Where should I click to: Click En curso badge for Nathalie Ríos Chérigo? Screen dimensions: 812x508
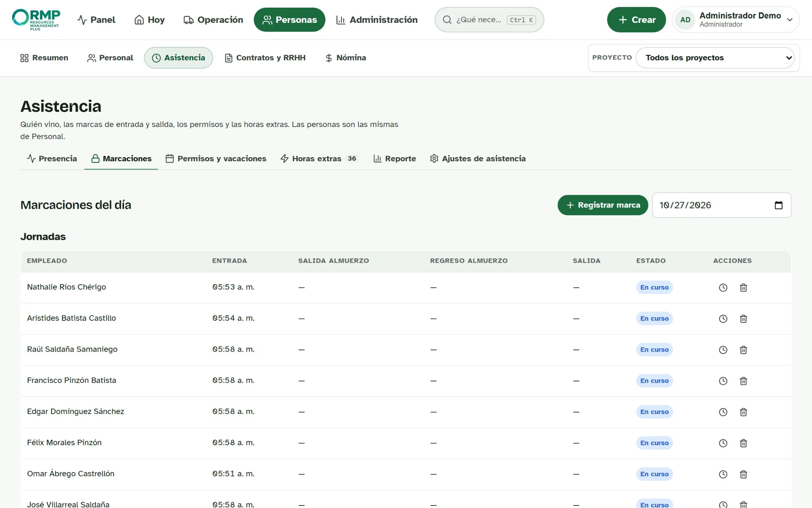click(654, 287)
